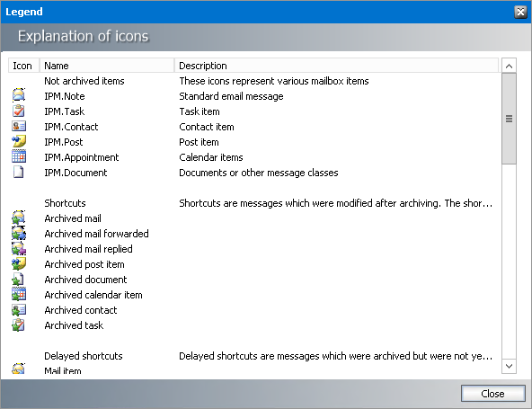Click the Archived post item icon

coord(19,263)
